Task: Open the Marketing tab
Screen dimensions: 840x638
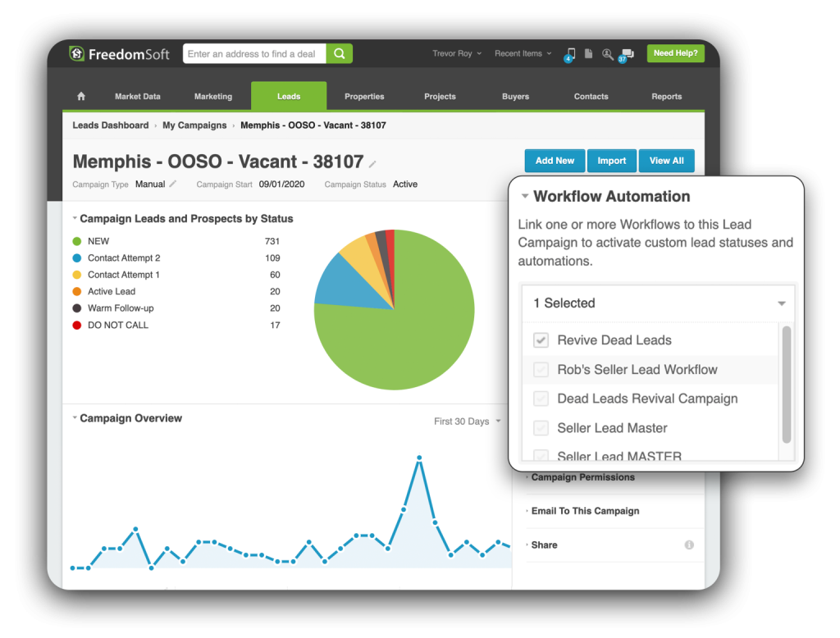Action: pos(213,97)
